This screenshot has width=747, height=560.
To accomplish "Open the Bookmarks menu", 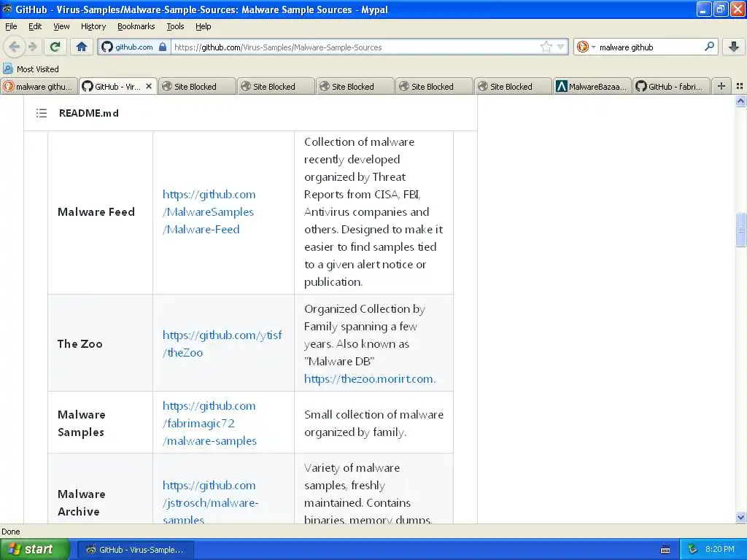I will [136, 26].
